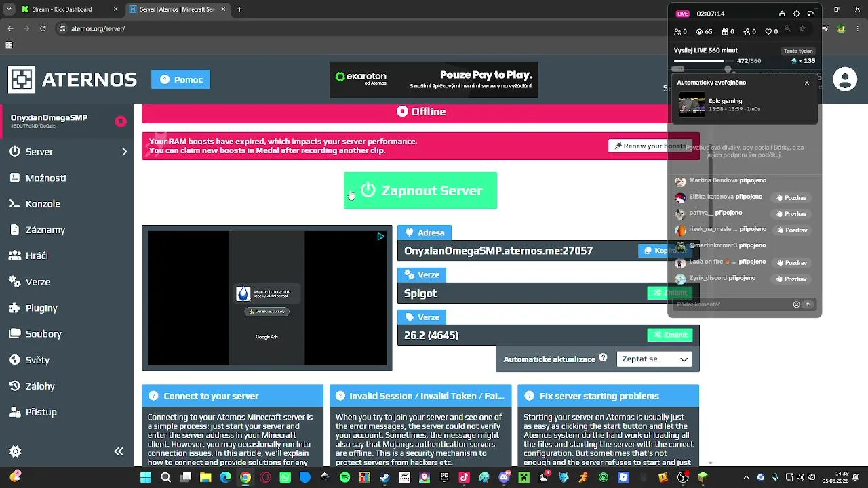Greet rizek_na_masle with Pozdrav
868x488 pixels.
791,230
